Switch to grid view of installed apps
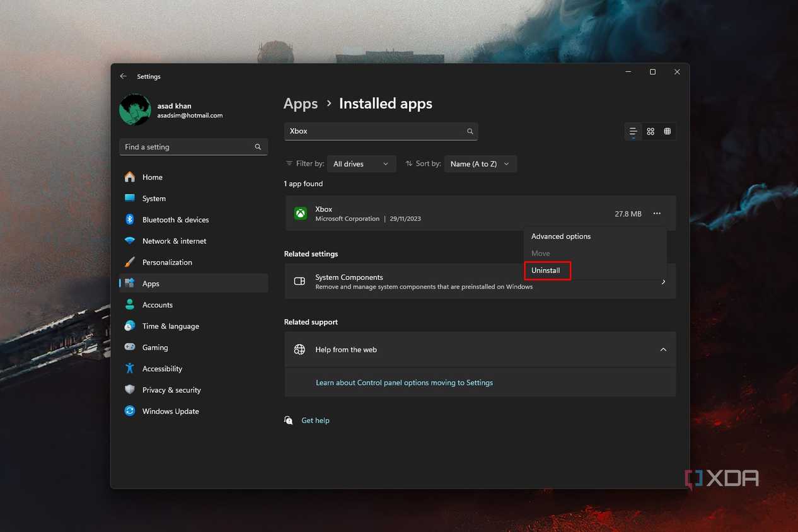The image size is (798, 532). tap(651, 131)
